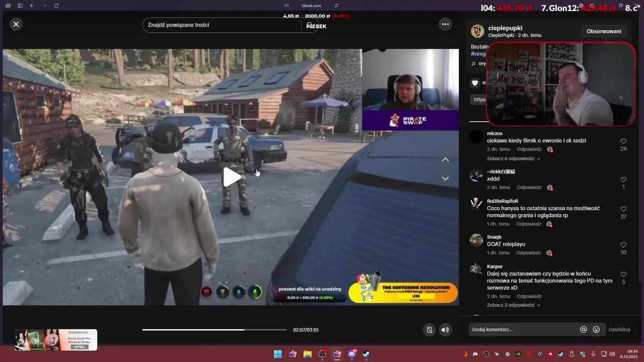Viewport: 644px width, 362px height.
Task: Click the tiktok.com address bar
Action: coord(311,6)
